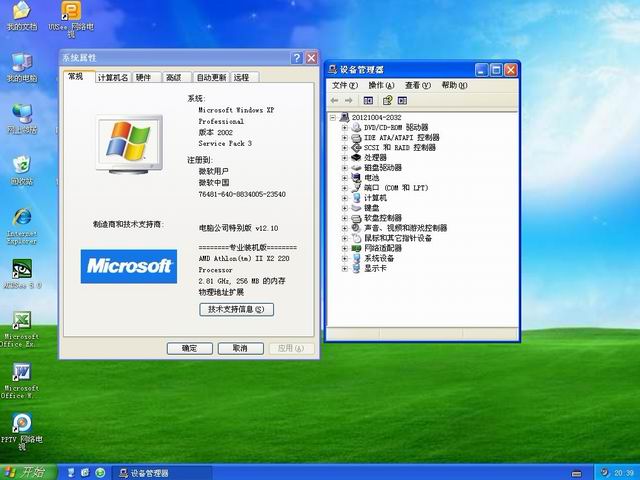Click the Device Manager back arrow icon
640x480 pixels.
tap(335, 100)
